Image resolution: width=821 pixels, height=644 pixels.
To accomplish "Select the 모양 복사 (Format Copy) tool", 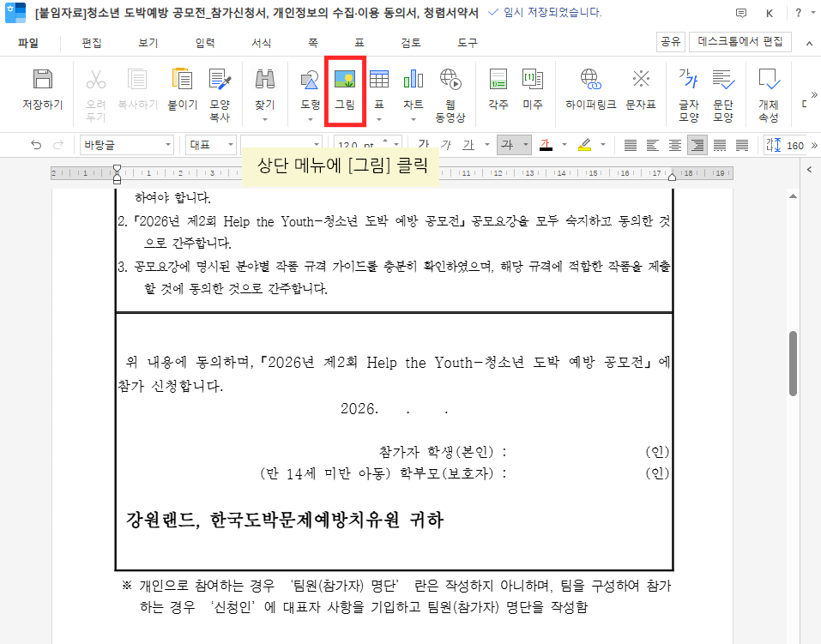I will click(x=220, y=88).
